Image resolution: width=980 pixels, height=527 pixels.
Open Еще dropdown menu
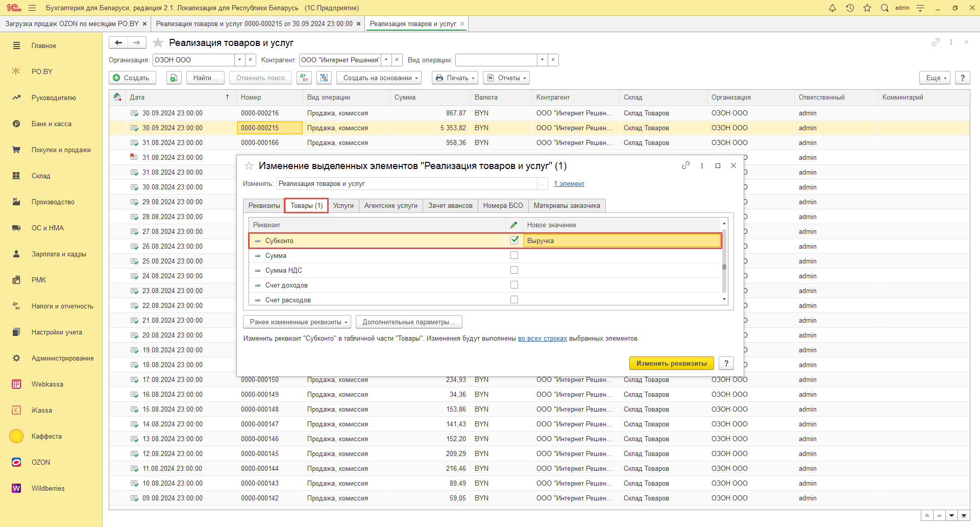pyautogui.click(x=935, y=78)
